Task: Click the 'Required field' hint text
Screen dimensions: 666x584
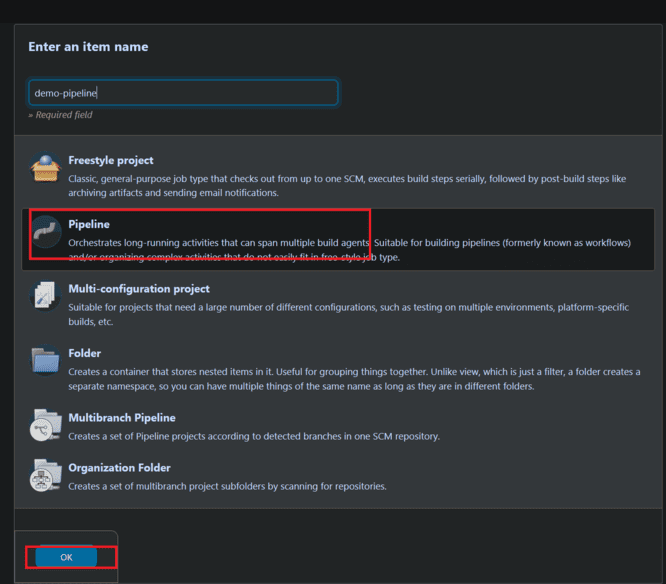Action: pyautogui.click(x=60, y=115)
